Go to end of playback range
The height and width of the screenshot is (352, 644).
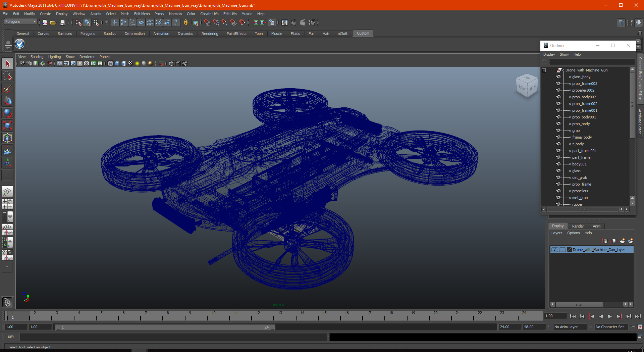[638, 316]
